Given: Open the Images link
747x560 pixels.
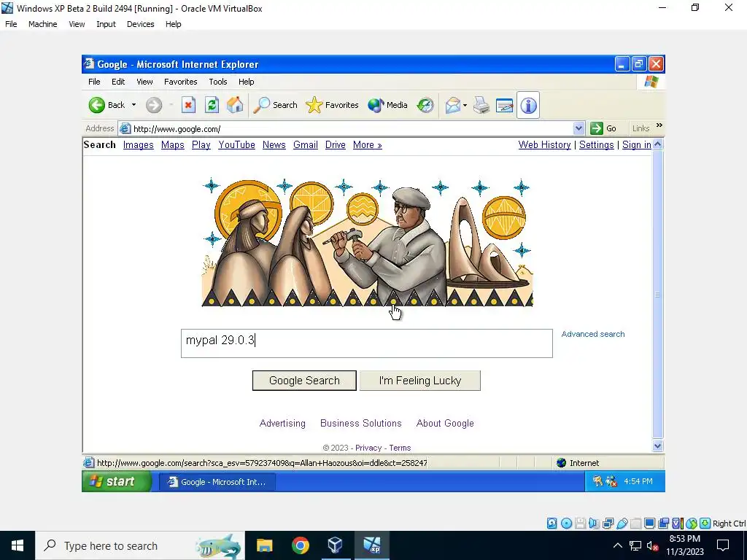Looking at the screenshot, I should click(x=138, y=145).
